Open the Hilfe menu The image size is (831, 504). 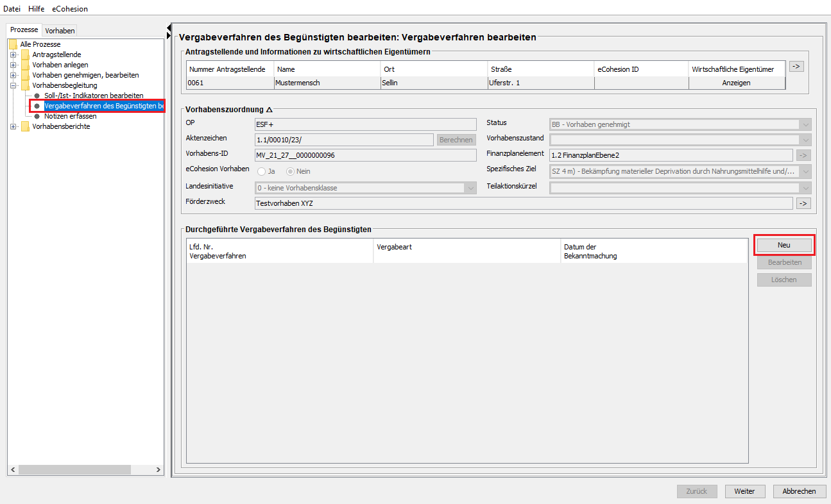pyautogui.click(x=37, y=9)
